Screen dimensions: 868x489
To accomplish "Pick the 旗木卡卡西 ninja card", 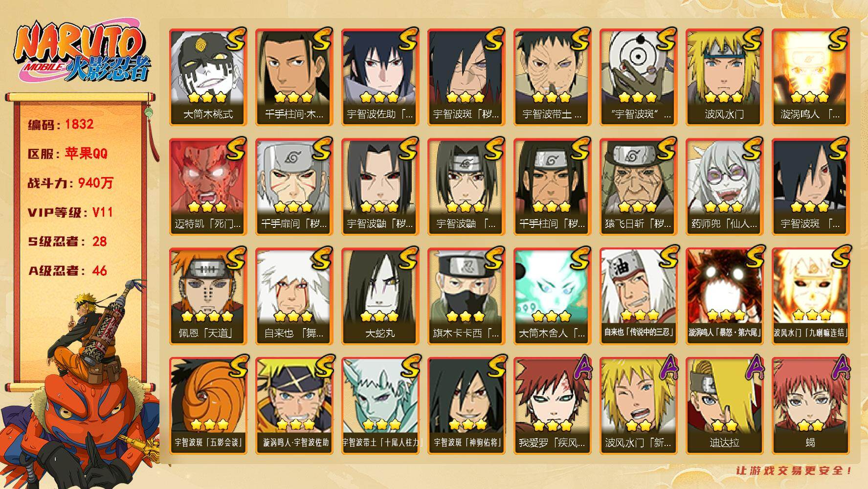I will [467, 296].
